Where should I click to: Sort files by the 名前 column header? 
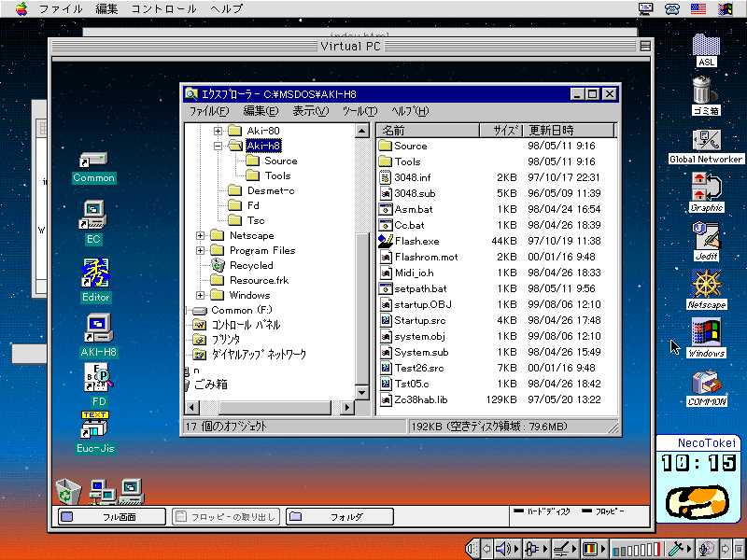click(x=429, y=130)
